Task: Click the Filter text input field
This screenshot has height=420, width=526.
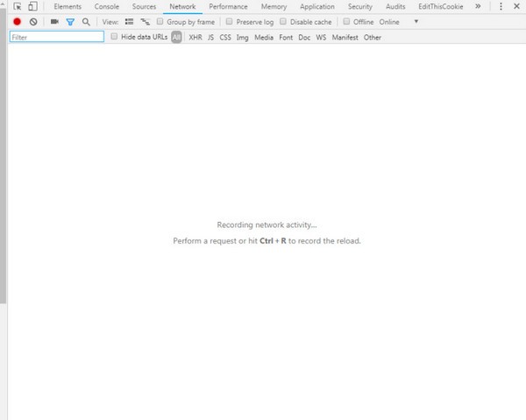Action: pos(57,38)
